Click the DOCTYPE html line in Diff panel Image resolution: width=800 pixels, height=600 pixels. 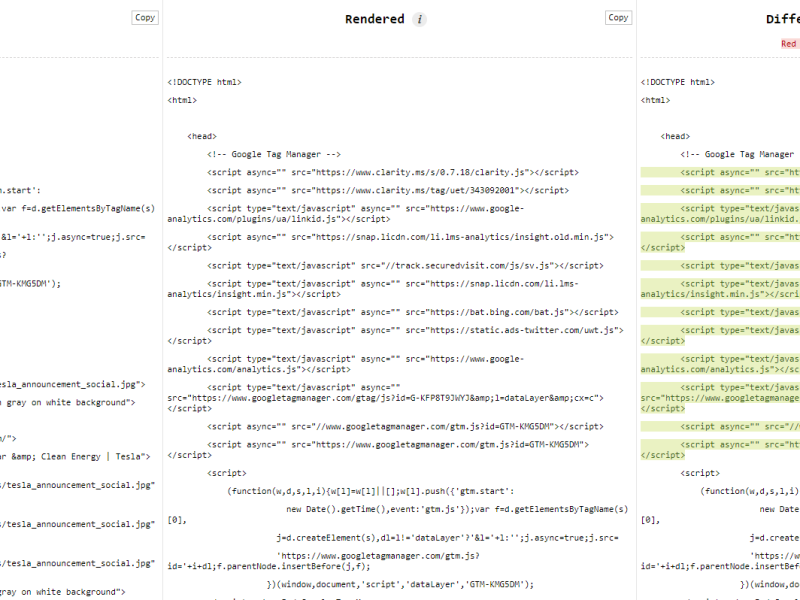pos(677,82)
